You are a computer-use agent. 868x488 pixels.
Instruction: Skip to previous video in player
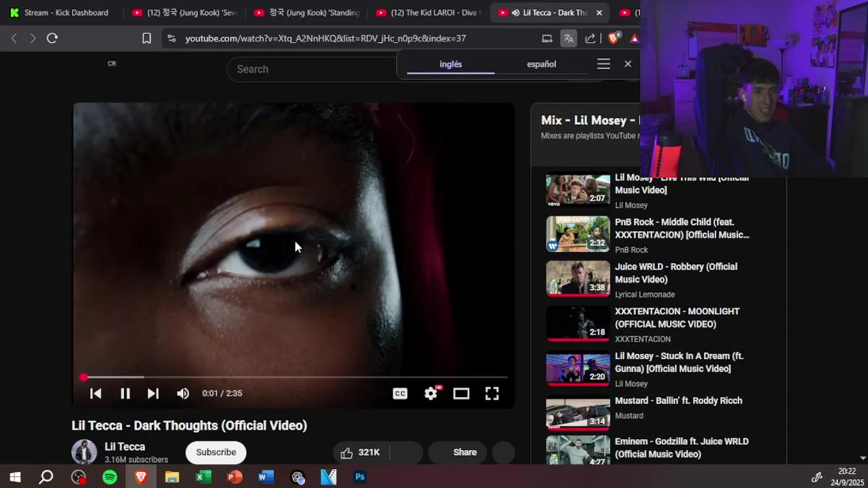click(96, 393)
